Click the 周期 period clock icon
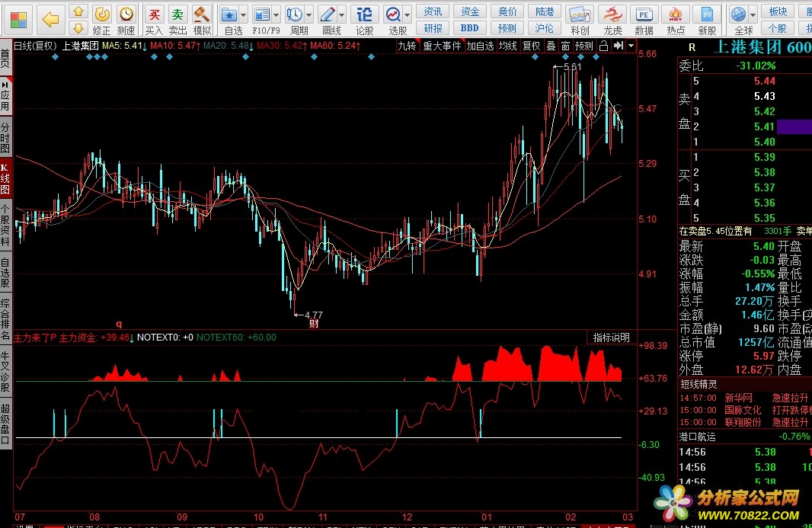The image size is (812, 528). pyautogui.click(x=294, y=14)
